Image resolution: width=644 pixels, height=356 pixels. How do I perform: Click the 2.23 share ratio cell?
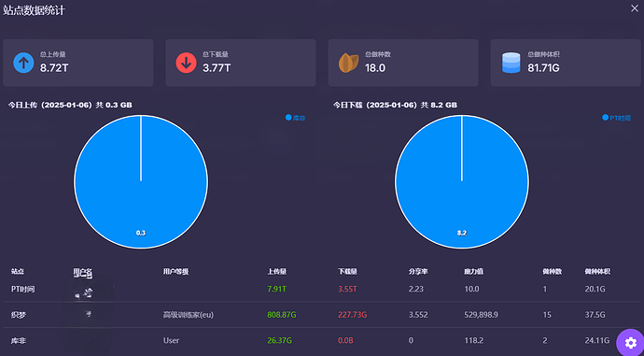pos(416,290)
